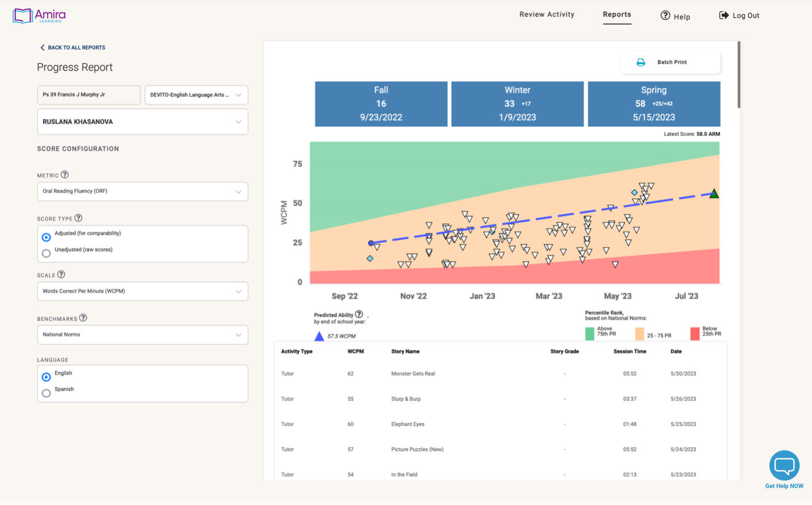The image size is (812, 505).
Task: Open the Benchmarks help icon
Action: [83, 318]
